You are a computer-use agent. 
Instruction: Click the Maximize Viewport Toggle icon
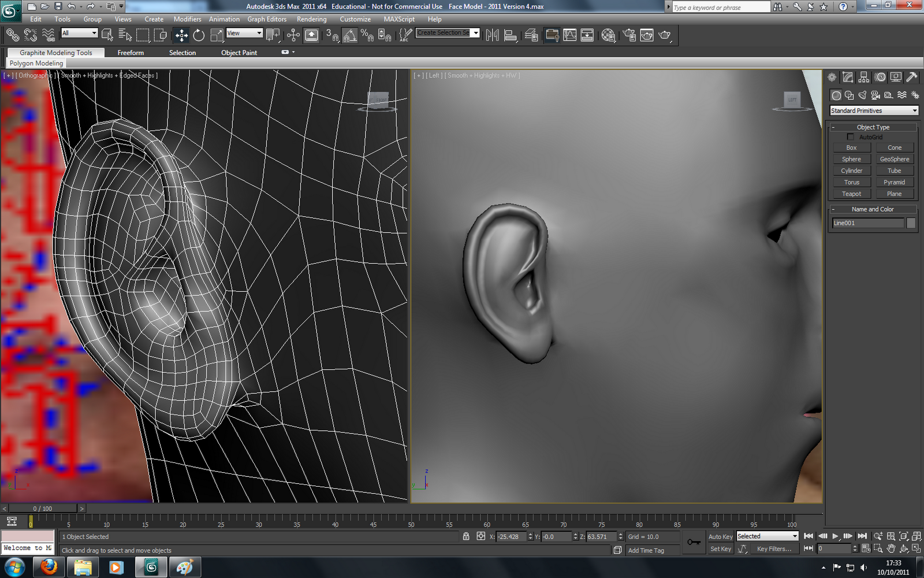tap(916, 549)
